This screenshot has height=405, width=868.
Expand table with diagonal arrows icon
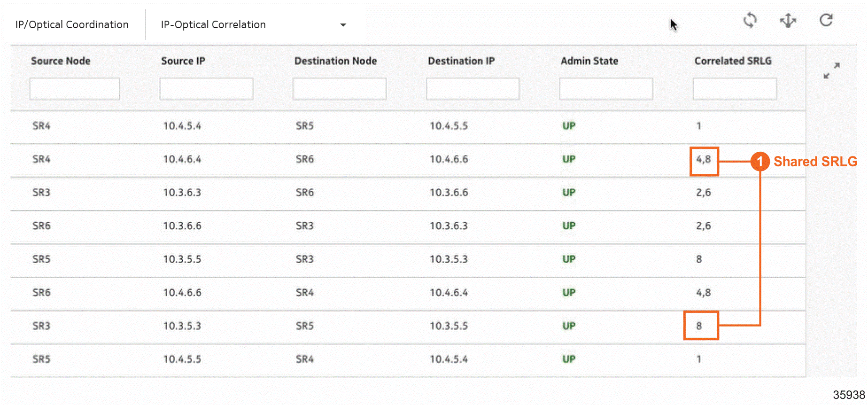(832, 70)
